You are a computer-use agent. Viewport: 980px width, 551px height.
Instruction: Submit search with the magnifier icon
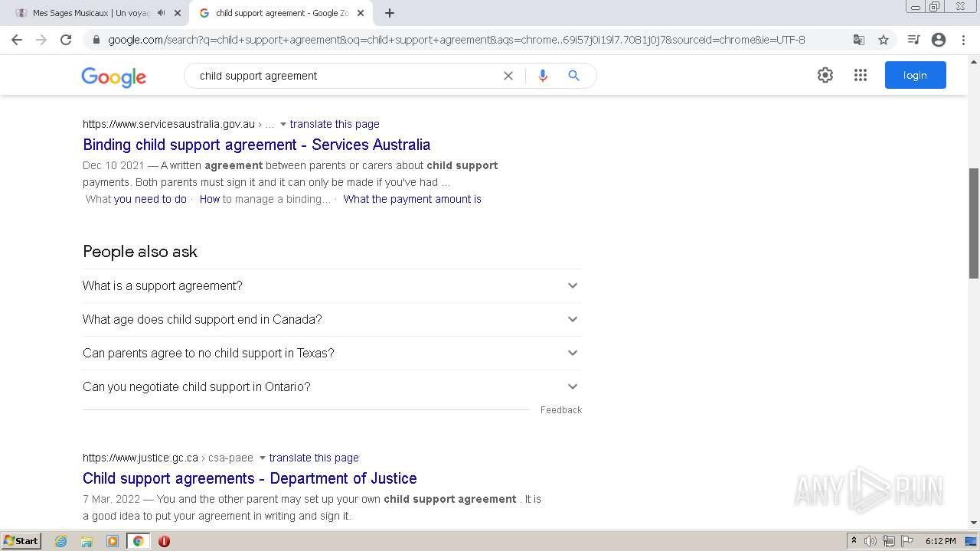(x=573, y=76)
